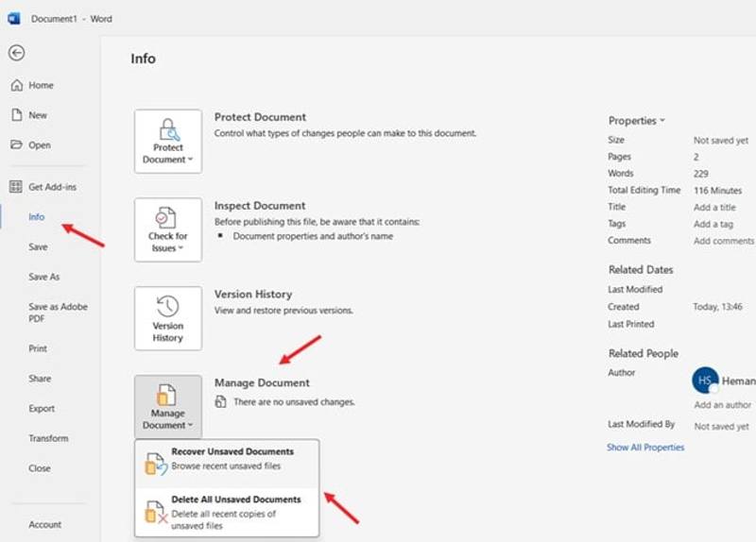Viewport: 756px width, 542px height.
Task: Click the Add comments field
Action: click(x=724, y=241)
